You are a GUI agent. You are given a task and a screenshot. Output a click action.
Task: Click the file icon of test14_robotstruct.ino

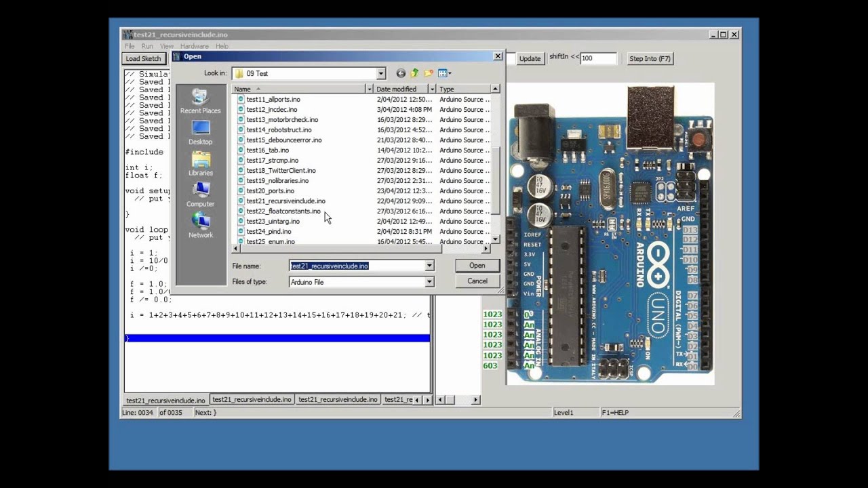pos(241,129)
